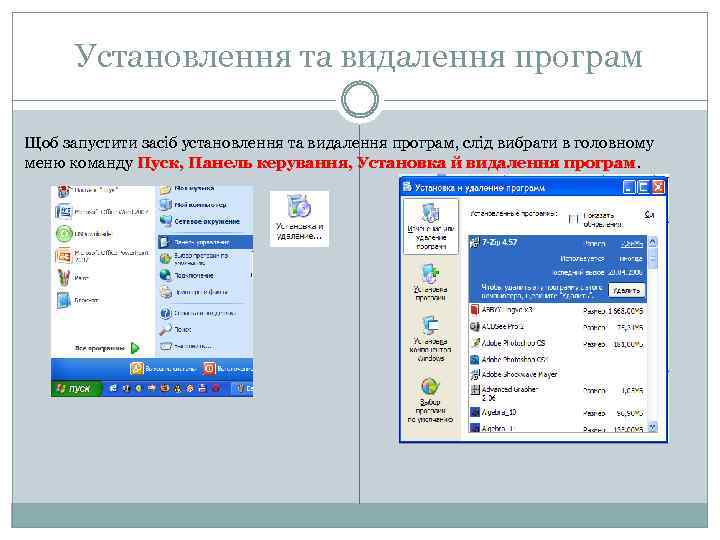Open Сетевое окружение in Start menu
This screenshot has height=540, width=720.
tap(200, 221)
